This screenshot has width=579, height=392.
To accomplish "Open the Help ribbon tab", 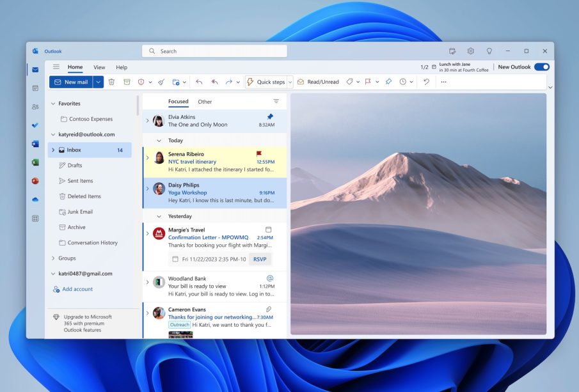I will point(122,67).
